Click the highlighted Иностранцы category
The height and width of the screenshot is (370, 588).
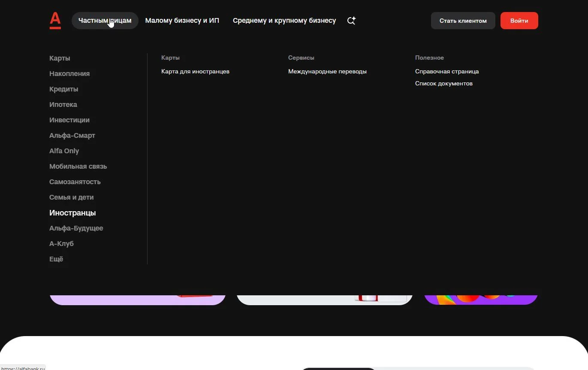point(72,213)
